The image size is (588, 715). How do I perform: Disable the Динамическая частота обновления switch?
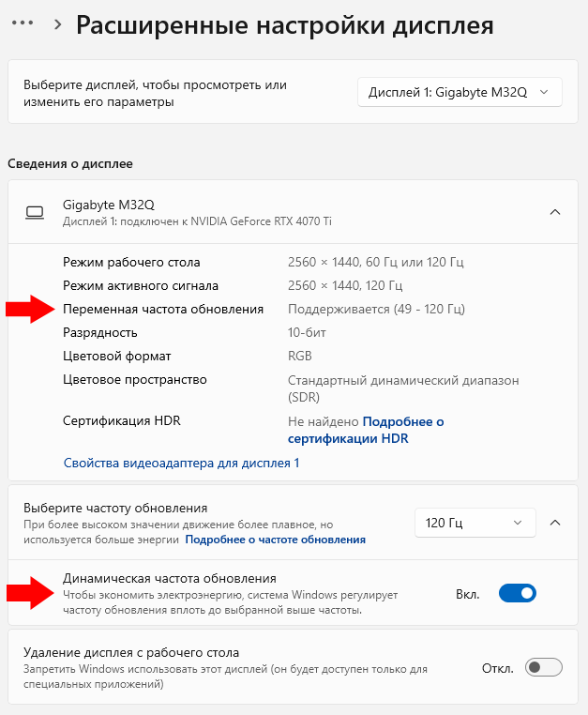[517, 593]
